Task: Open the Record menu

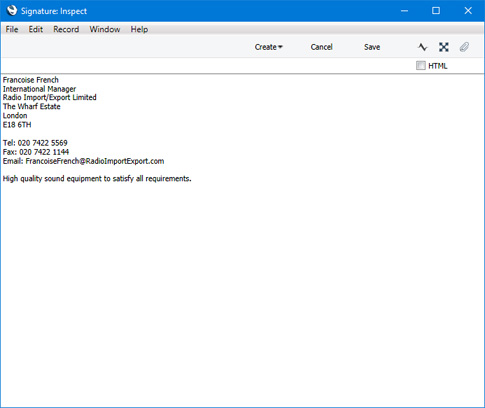Action: (66, 29)
